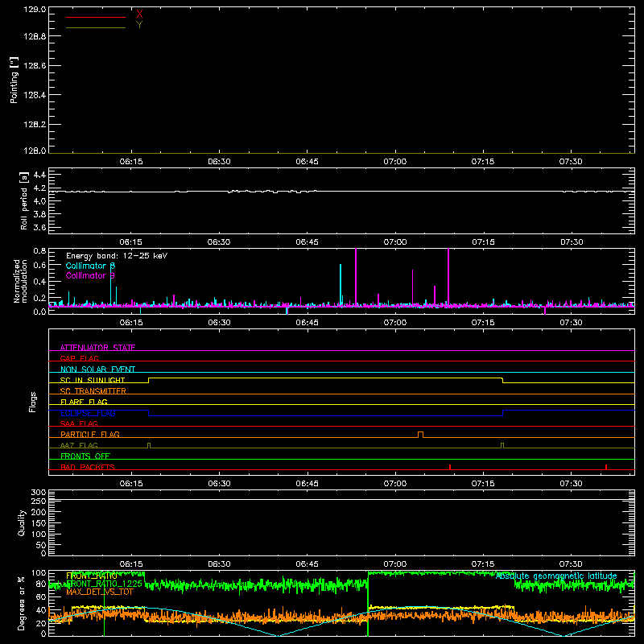Click 'Absolute geomagnetic latitude' legend text

556,576
